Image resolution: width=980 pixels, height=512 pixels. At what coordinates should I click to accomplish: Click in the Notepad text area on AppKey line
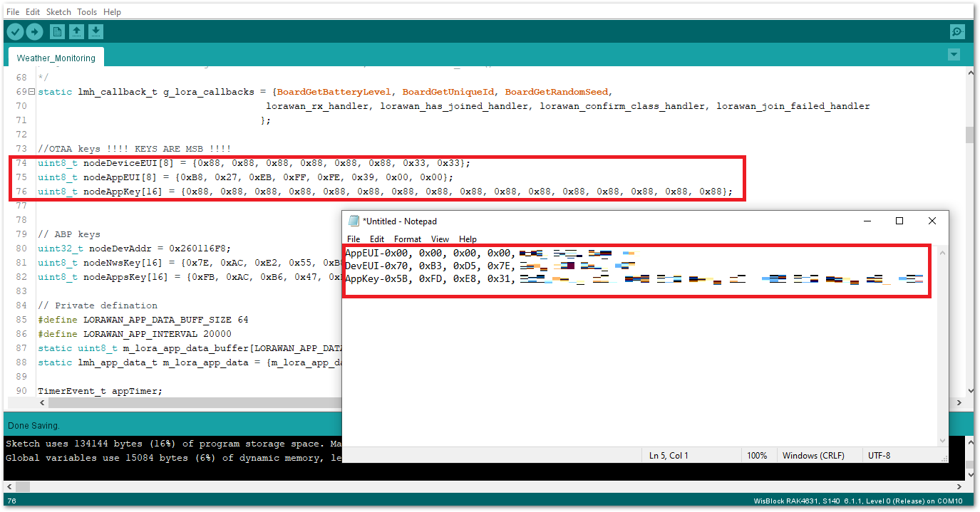click(x=428, y=279)
